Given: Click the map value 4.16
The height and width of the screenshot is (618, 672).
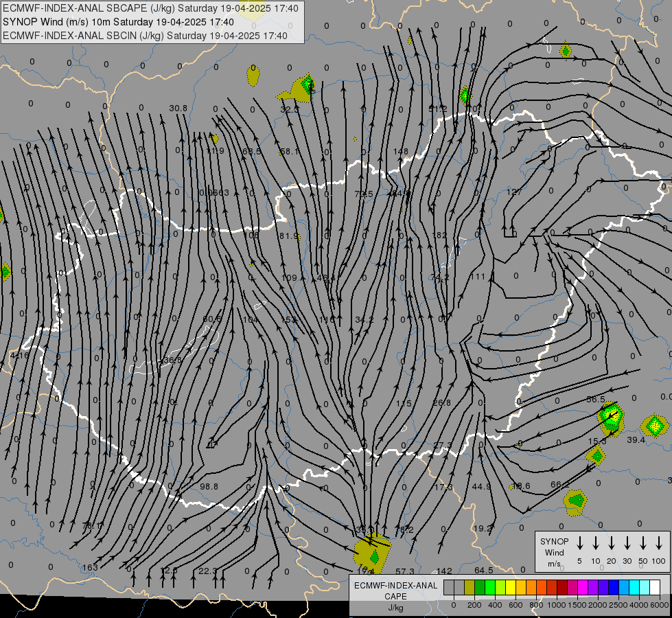Looking at the screenshot, I should click(19, 355).
